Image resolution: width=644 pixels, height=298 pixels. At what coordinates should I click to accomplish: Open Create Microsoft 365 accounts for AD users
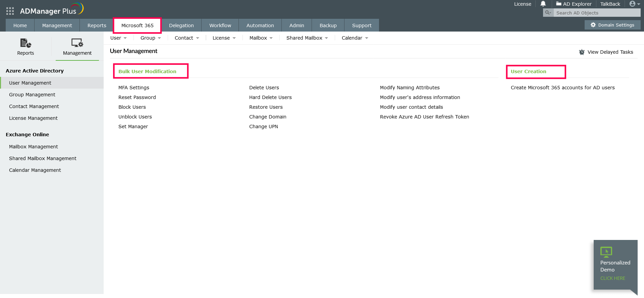click(563, 88)
